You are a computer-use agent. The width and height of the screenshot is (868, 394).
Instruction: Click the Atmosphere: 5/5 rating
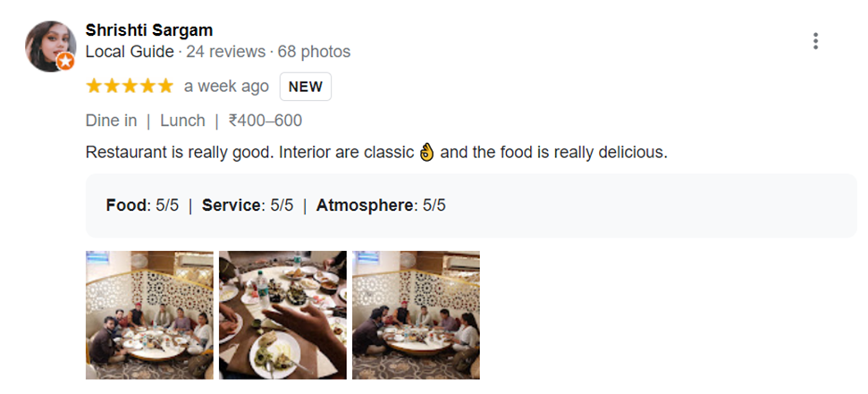click(x=381, y=205)
